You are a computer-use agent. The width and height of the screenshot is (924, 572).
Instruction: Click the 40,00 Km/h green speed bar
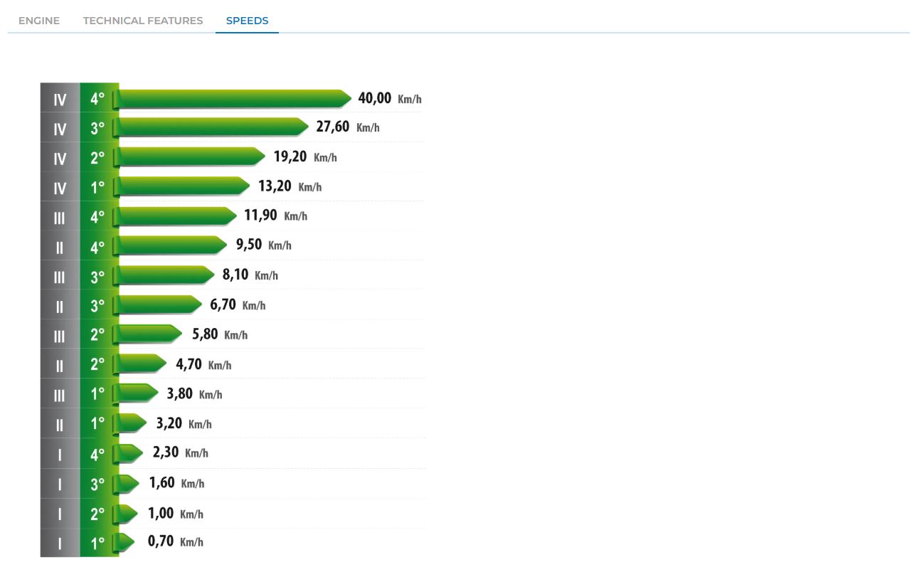pos(235,98)
